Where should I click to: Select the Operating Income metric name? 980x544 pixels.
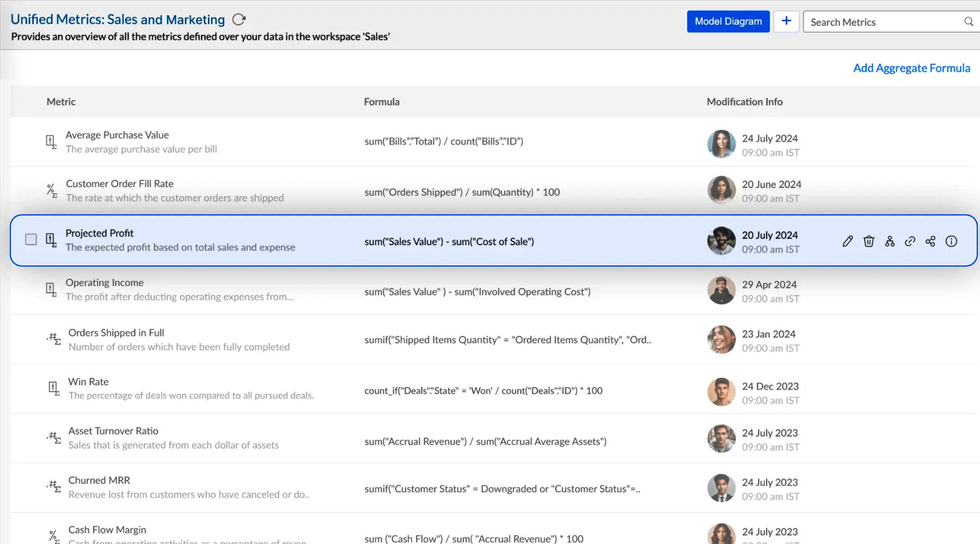pyautogui.click(x=105, y=283)
